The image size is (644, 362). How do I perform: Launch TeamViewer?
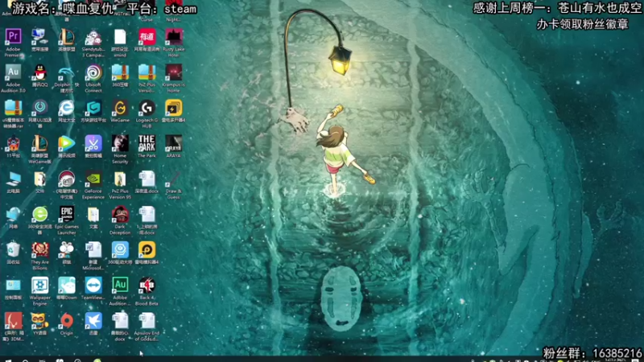(93, 286)
